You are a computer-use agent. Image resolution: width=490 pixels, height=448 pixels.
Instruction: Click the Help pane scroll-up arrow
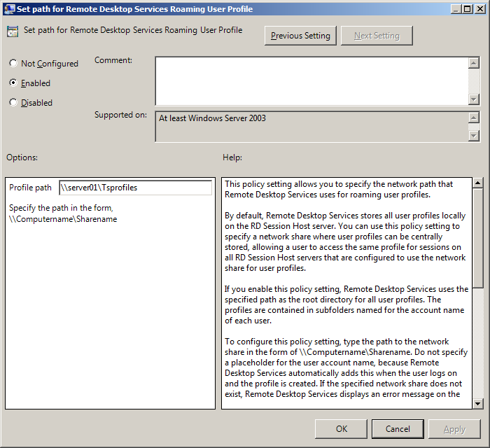[477, 183]
